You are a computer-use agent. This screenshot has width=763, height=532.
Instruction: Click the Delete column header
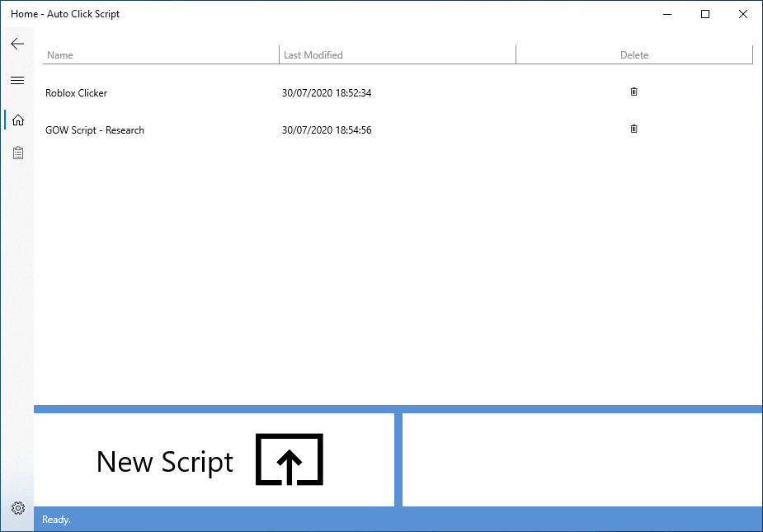(634, 54)
